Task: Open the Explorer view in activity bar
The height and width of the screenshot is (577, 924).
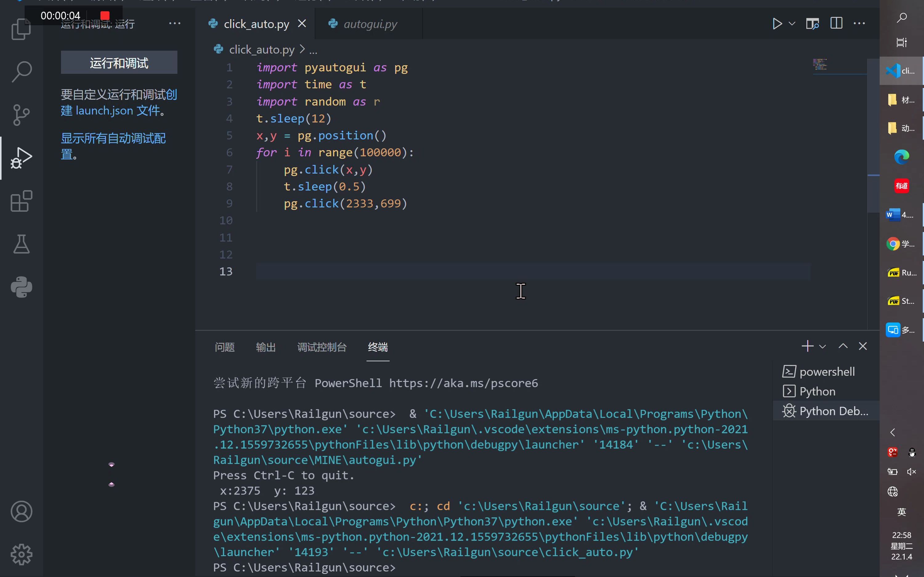Action: (21, 30)
